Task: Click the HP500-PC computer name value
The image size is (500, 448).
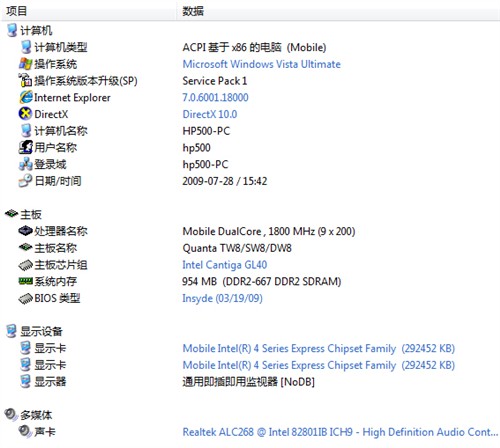Action: click(x=206, y=131)
